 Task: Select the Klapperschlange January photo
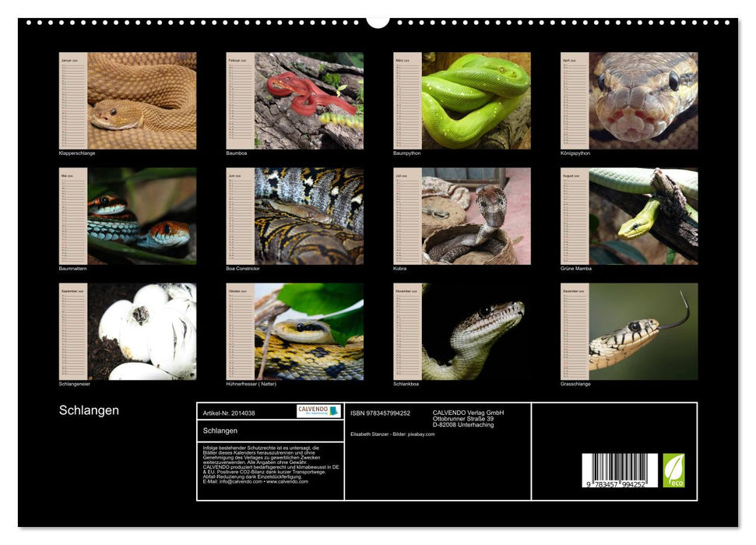coord(142,100)
